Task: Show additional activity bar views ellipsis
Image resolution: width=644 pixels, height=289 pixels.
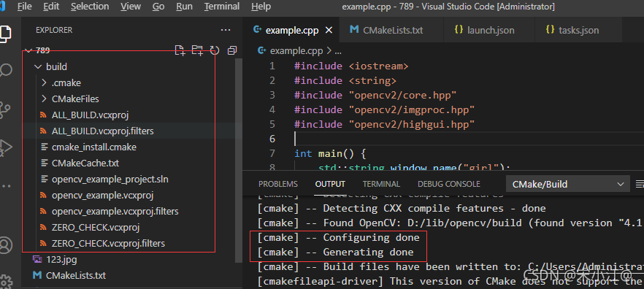Action: tap(5, 185)
